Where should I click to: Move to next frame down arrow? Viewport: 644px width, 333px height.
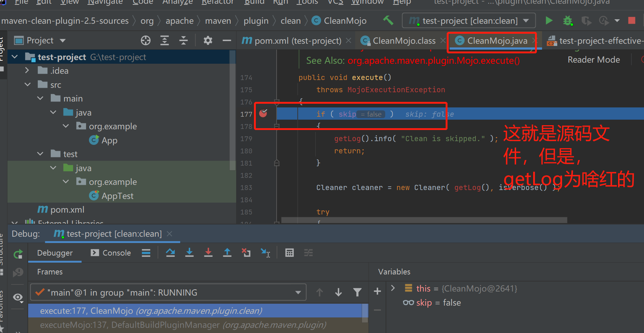pos(338,293)
